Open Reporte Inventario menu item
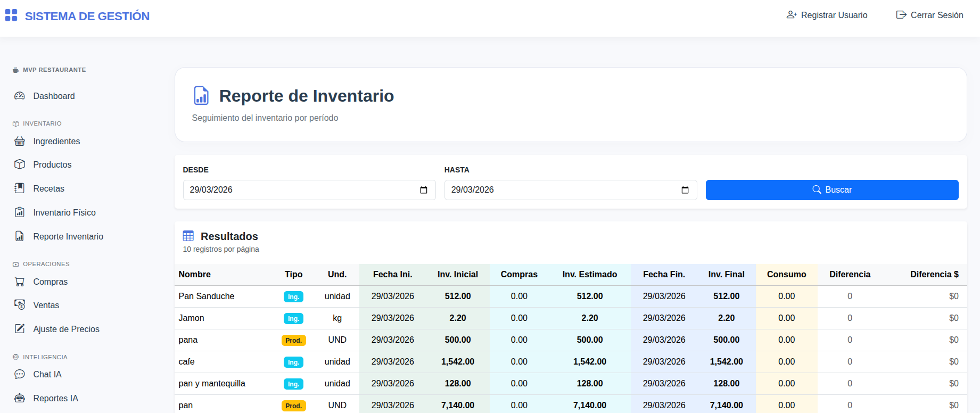The image size is (980, 413). tap(68, 236)
